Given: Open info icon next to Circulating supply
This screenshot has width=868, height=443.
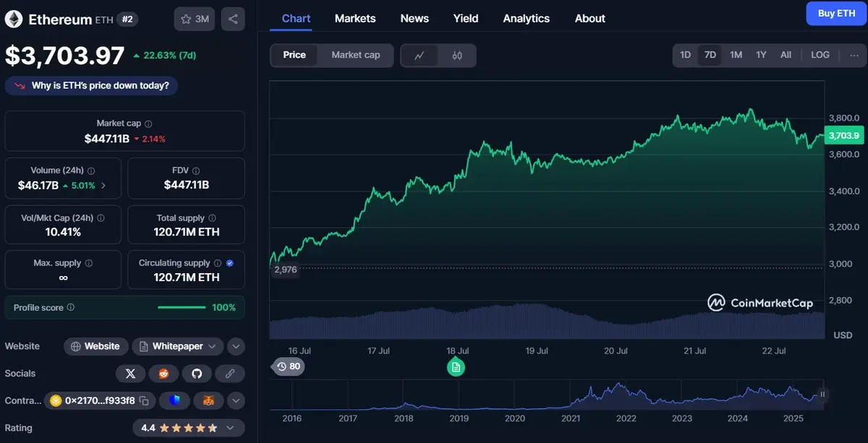Looking at the screenshot, I should click(217, 263).
